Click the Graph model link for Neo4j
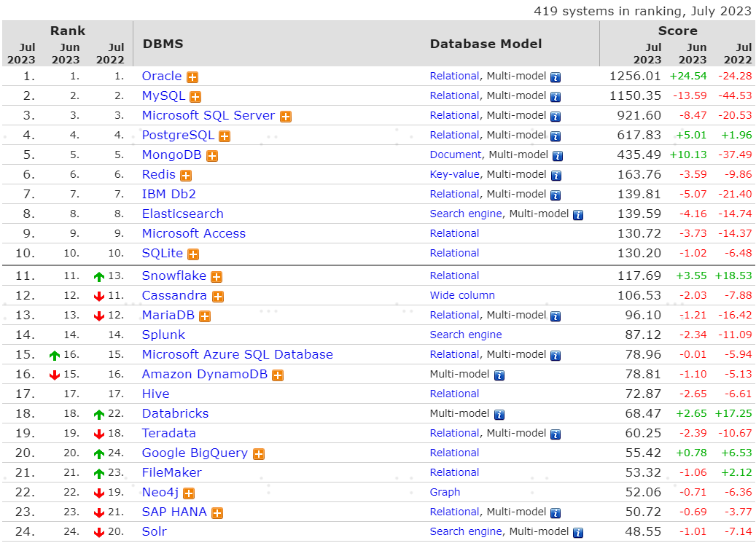Viewport: 756px width, 543px height. [x=445, y=493]
